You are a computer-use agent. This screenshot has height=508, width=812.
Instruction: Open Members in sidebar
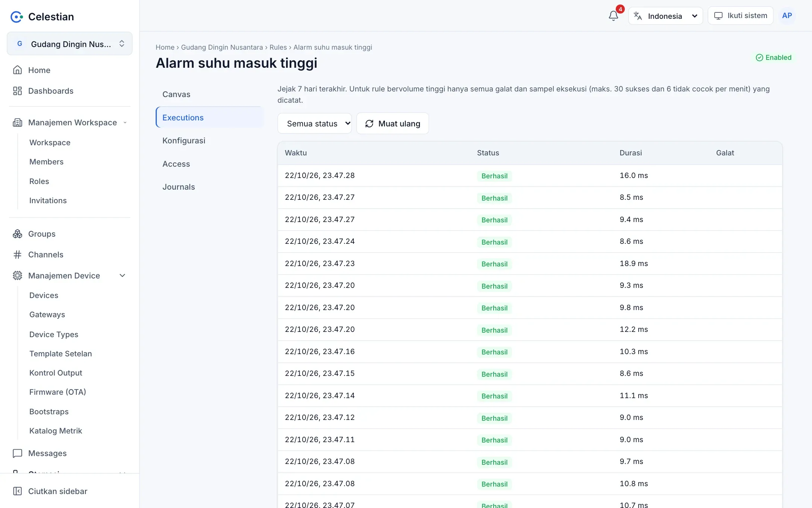click(x=46, y=162)
